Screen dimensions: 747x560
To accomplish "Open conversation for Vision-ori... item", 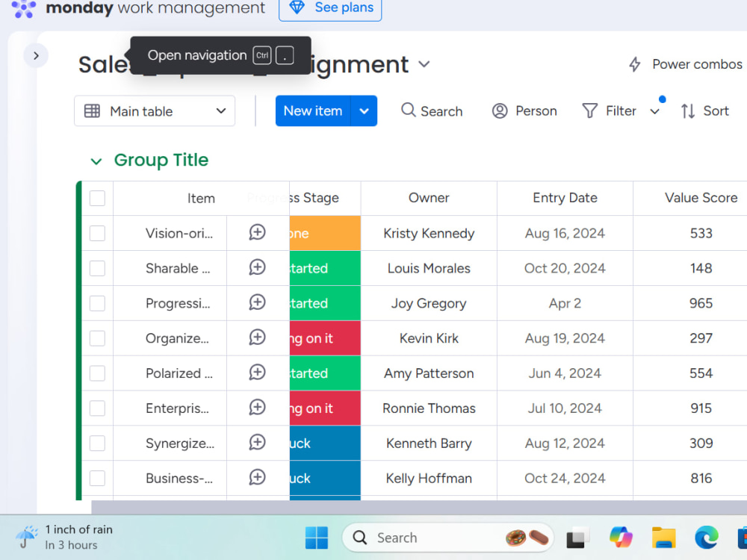I will click(257, 232).
